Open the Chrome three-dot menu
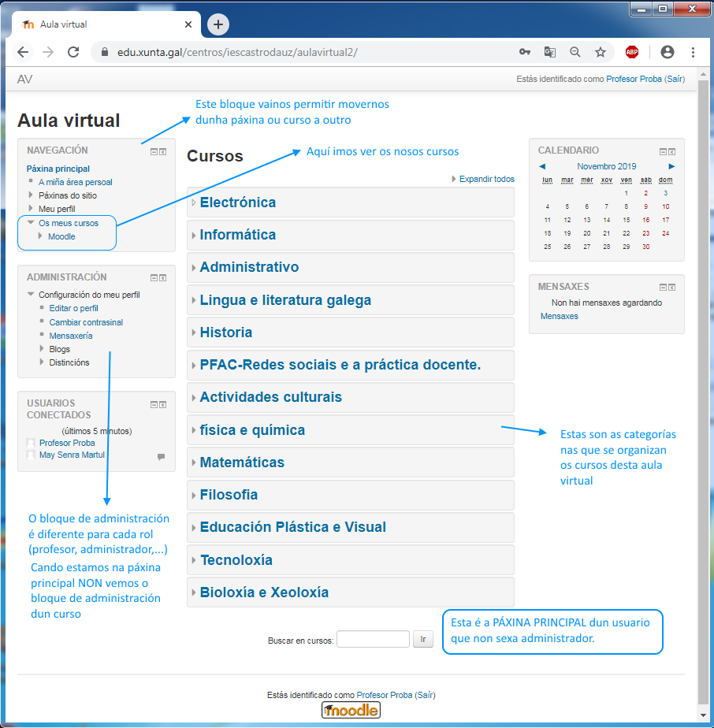 (693, 51)
